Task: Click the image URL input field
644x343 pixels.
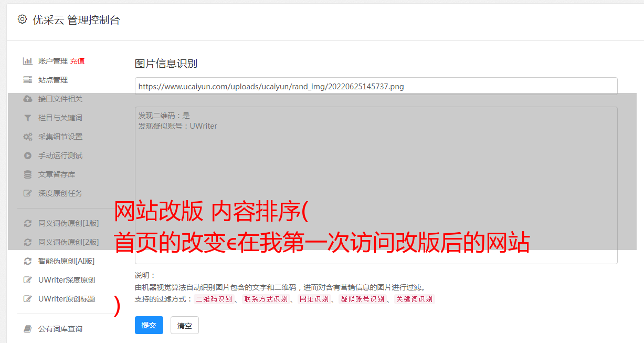Action: (376, 86)
